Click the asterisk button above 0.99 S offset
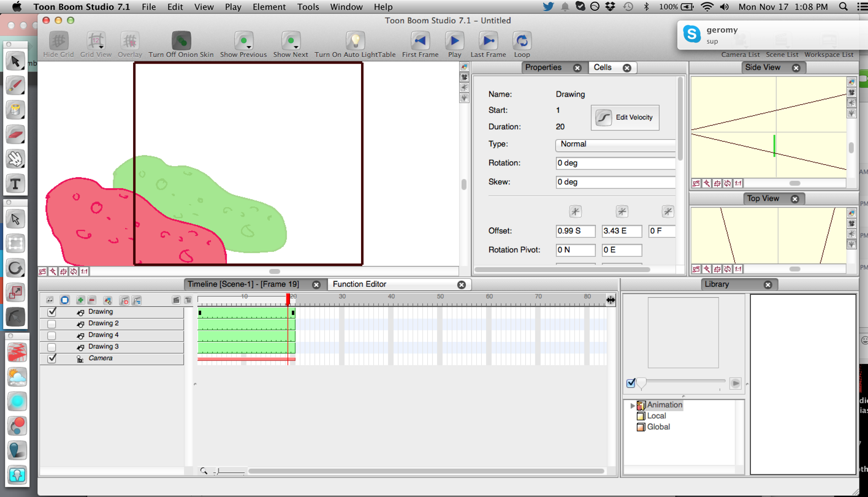The image size is (868, 497). pos(575,211)
